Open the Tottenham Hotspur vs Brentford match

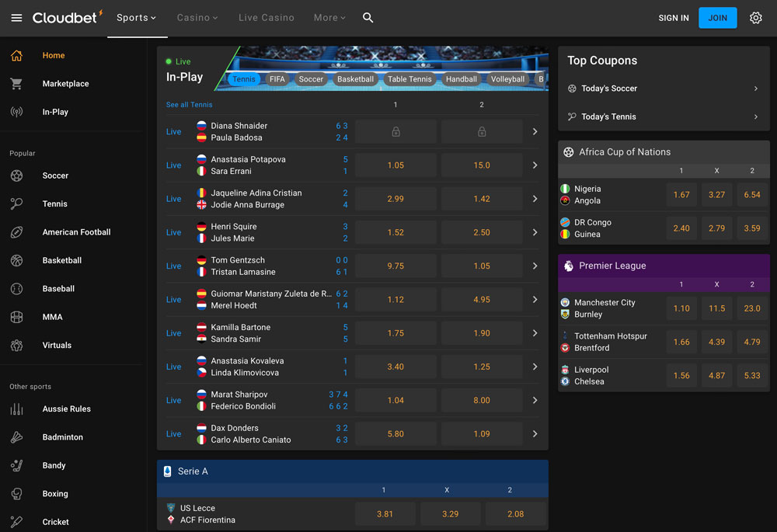[x=611, y=342]
